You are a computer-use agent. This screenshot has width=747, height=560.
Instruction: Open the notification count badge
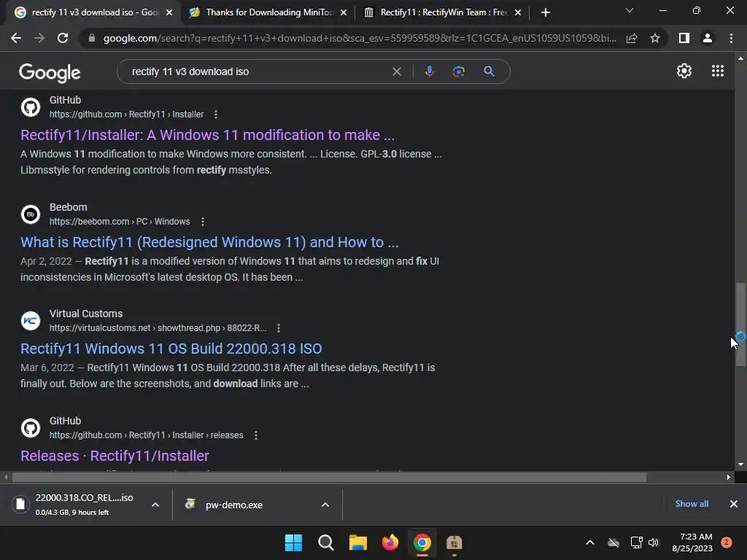(x=727, y=542)
